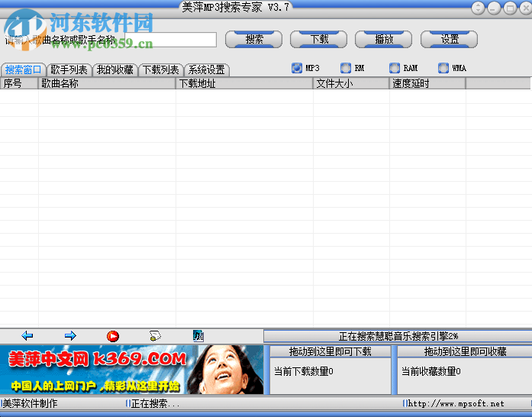The image size is (532, 417).
Task: Click the 正在搜索... status text
Action: pyautogui.click(x=155, y=403)
